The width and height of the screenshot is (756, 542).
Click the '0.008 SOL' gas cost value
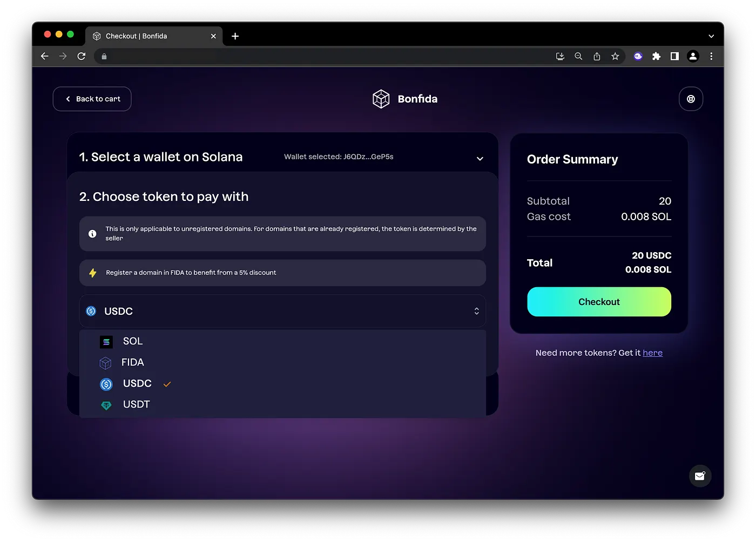click(x=646, y=216)
